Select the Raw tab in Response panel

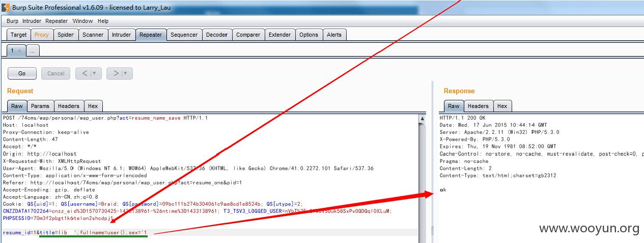(454, 106)
